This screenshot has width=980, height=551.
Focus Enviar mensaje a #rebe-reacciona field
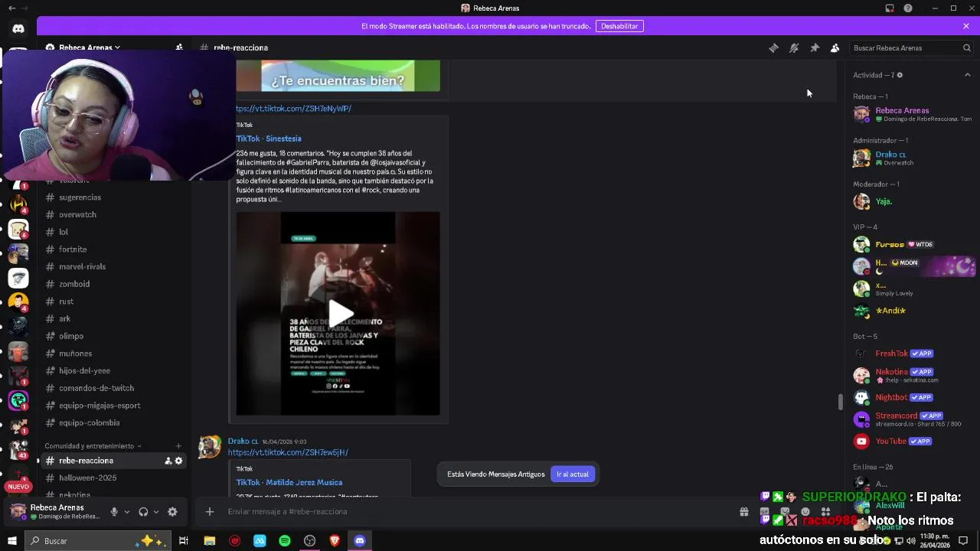[475, 512]
